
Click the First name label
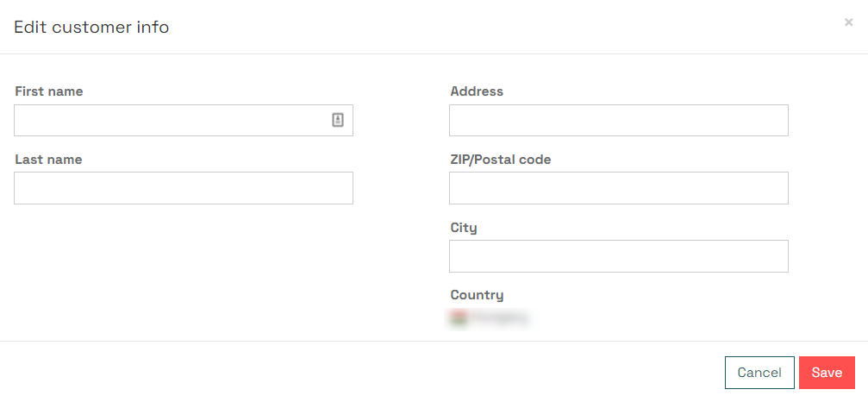tap(49, 91)
